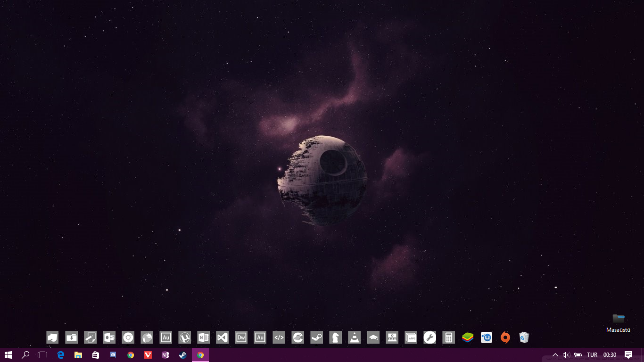This screenshot has width=644, height=362.
Task: Open the chess knight dock icon
Action: click(x=335, y=337)
